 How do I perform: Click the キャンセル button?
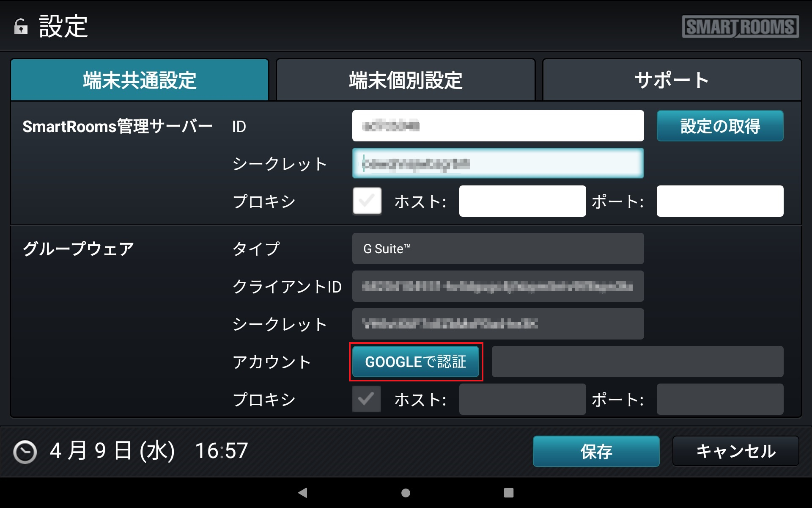coord(735,451)
